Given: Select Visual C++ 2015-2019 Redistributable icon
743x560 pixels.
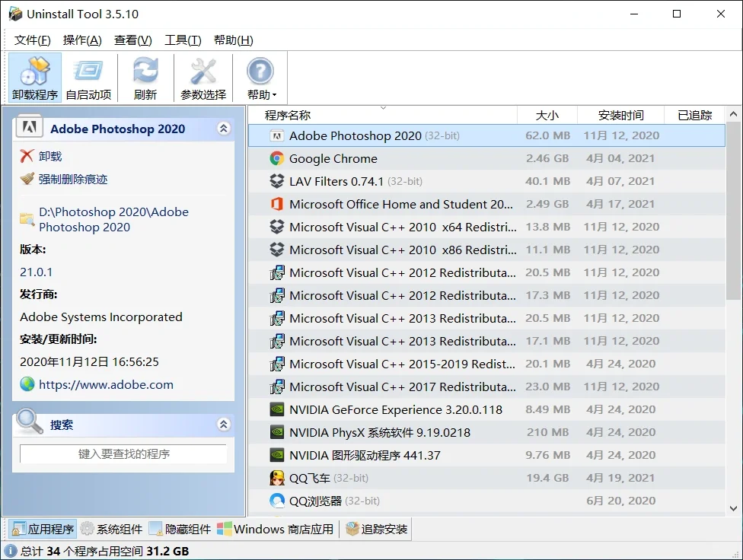Looking at the screenshot, I should coord(277,364).
